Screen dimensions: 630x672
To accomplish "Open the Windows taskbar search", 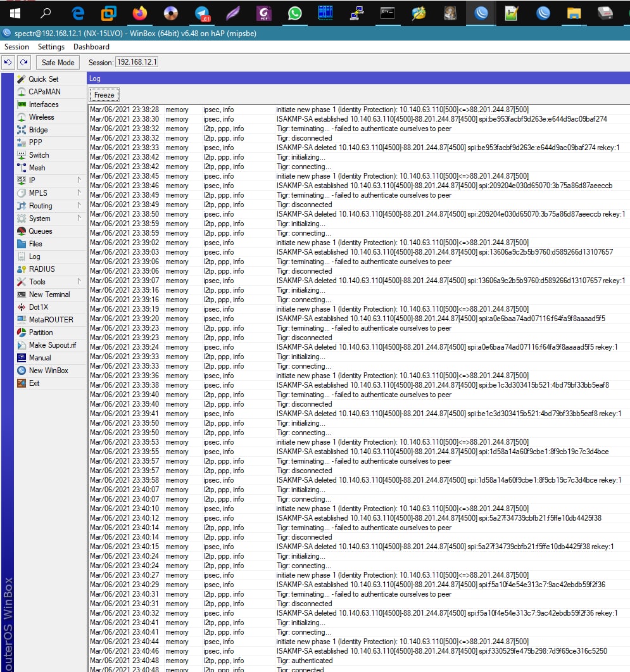I will [x=46, y=13].
